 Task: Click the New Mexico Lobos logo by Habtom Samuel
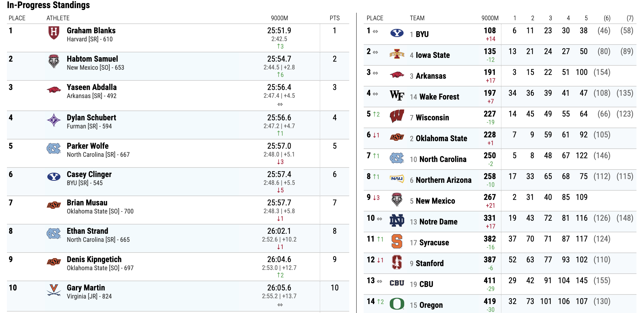click(x=54, y=61)
